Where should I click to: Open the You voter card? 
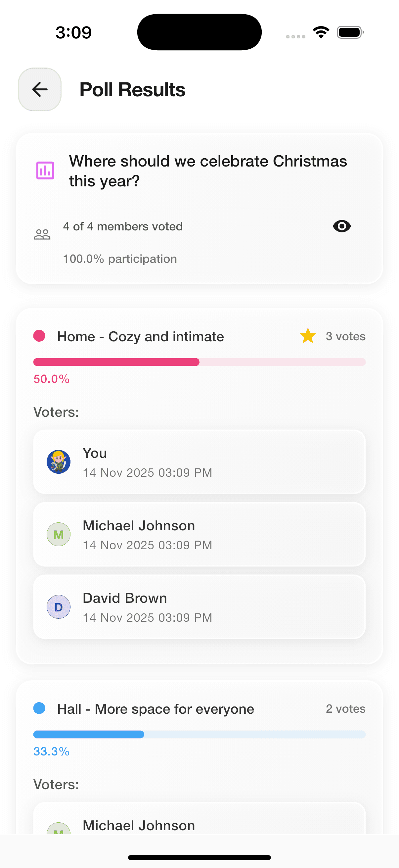(x=199, y=461)
